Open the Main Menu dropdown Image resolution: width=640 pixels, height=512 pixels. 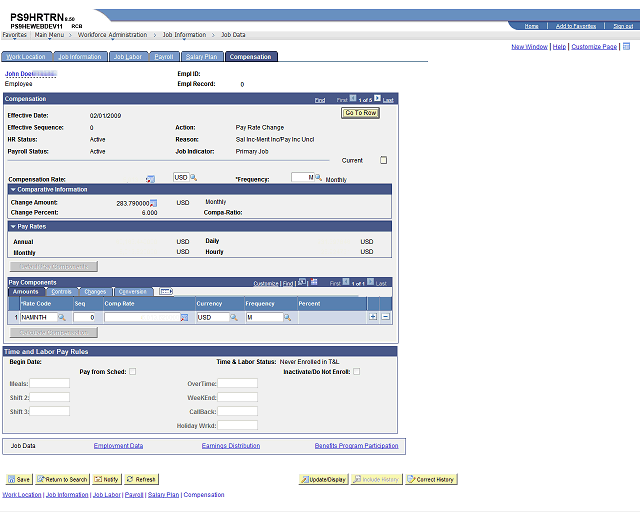[49, 35]
